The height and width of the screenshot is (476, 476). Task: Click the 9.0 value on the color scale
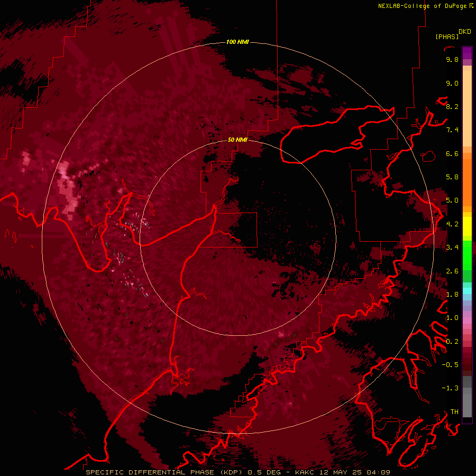pyautogui.click(x=452, y=83)
